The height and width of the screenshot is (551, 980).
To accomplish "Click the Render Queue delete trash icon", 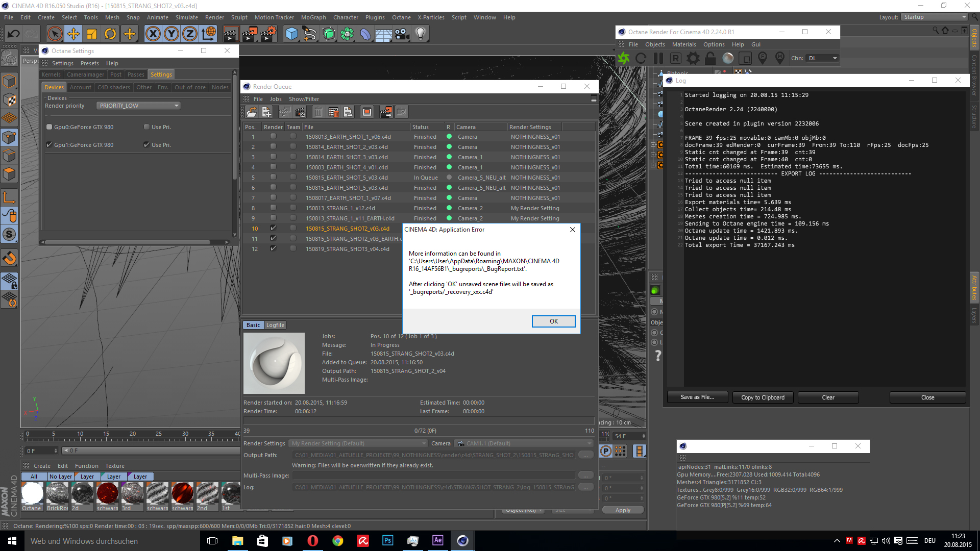I will coord(318,112).
